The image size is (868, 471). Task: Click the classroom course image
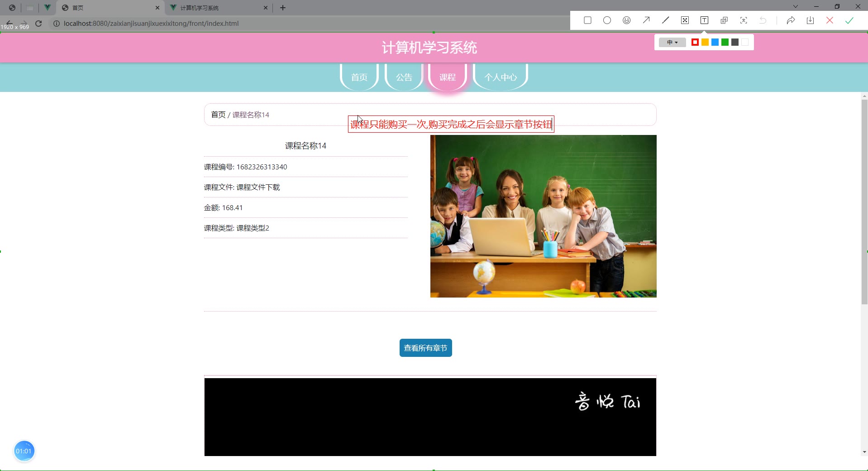click(x=543, y=216)
